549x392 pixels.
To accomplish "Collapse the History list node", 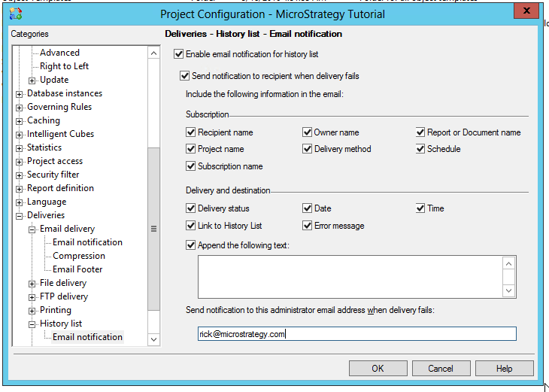I will click(32, 324).
